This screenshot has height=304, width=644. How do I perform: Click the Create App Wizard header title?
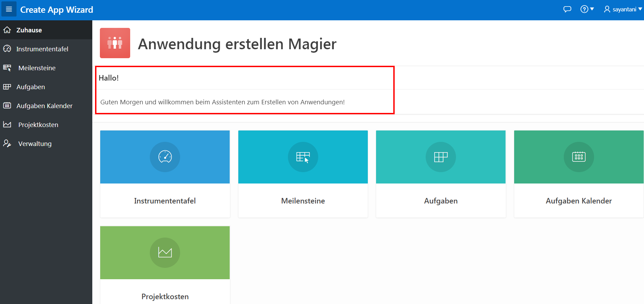point(57,10)
